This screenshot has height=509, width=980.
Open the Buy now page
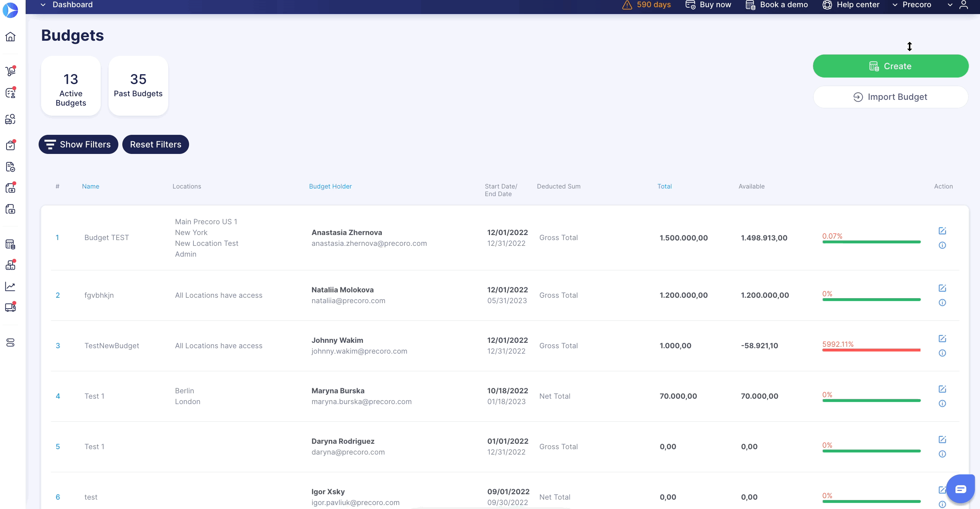[x=708, y=5]
